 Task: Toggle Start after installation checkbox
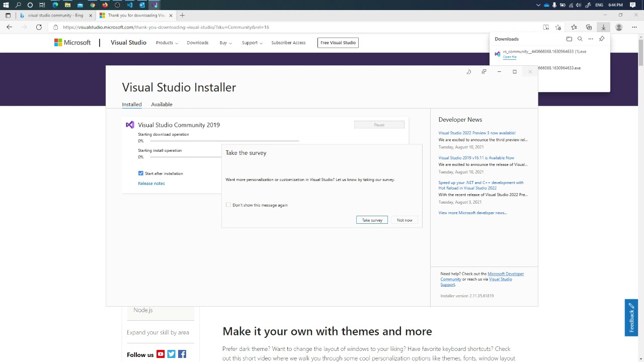point(141,173)
